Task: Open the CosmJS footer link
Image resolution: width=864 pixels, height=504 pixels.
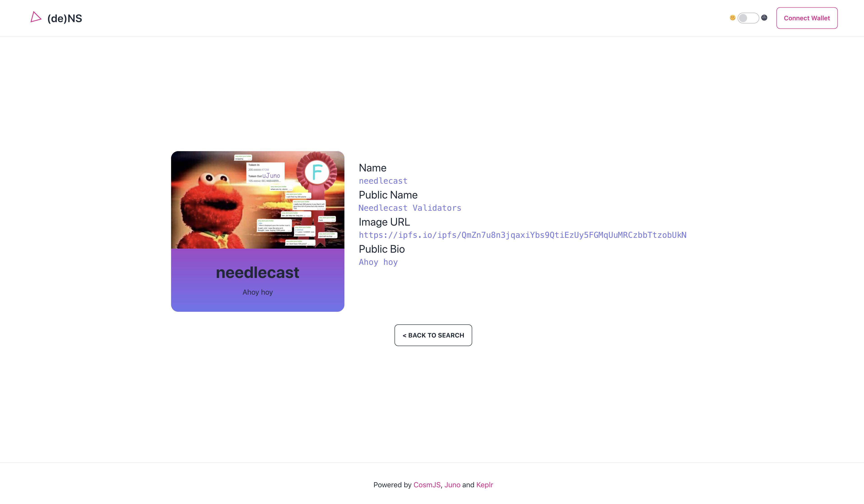Action: coord(427,485)
